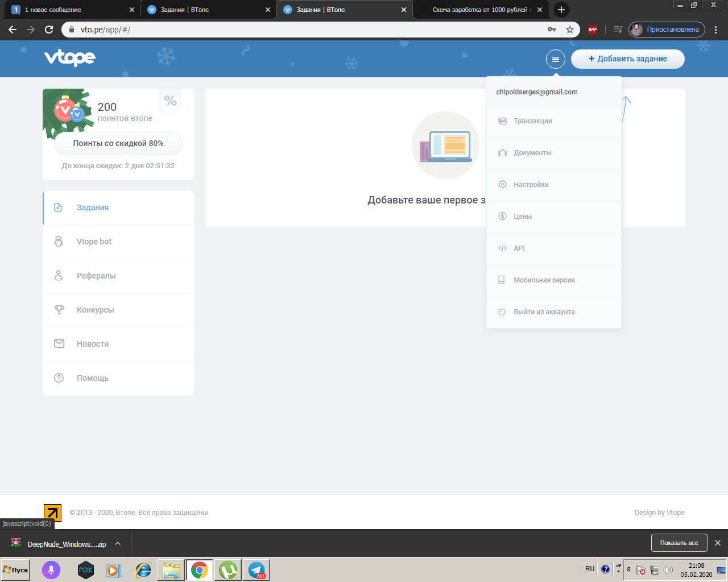Expand hidden system tray icons

(628, 569)
